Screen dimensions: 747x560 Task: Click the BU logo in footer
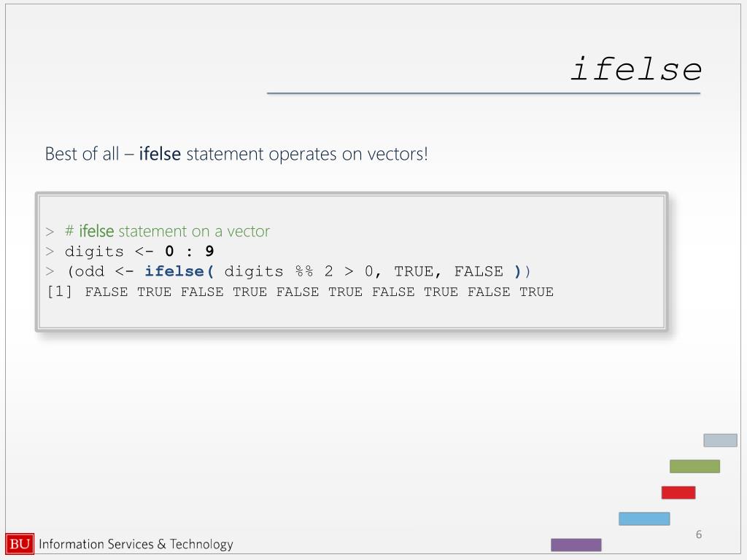pyautogui.click(x=20, y=544)
